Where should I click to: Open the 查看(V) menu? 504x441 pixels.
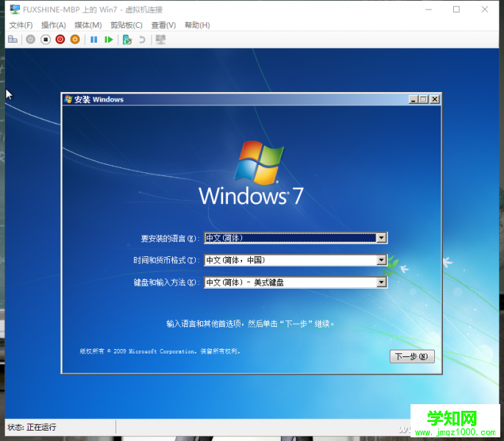[x=163, y=25]
